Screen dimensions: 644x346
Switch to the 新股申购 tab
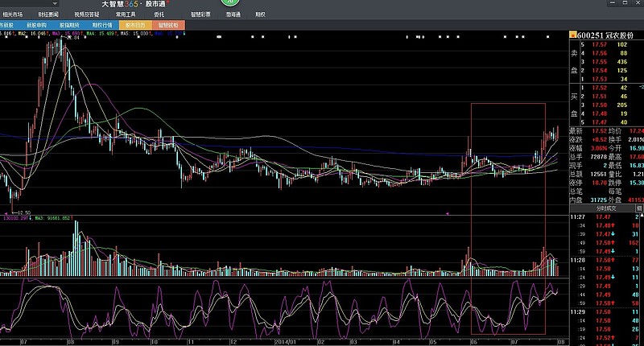pos(37,25)
